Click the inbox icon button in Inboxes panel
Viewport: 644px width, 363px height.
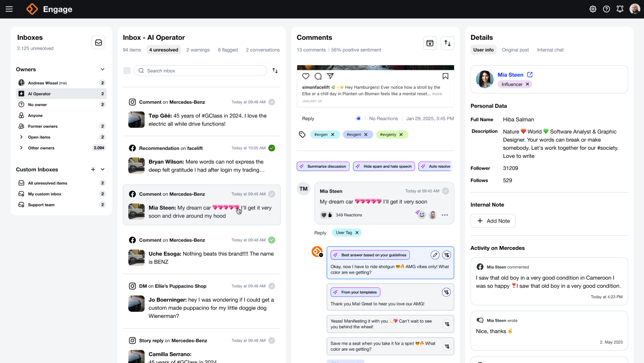98,42
